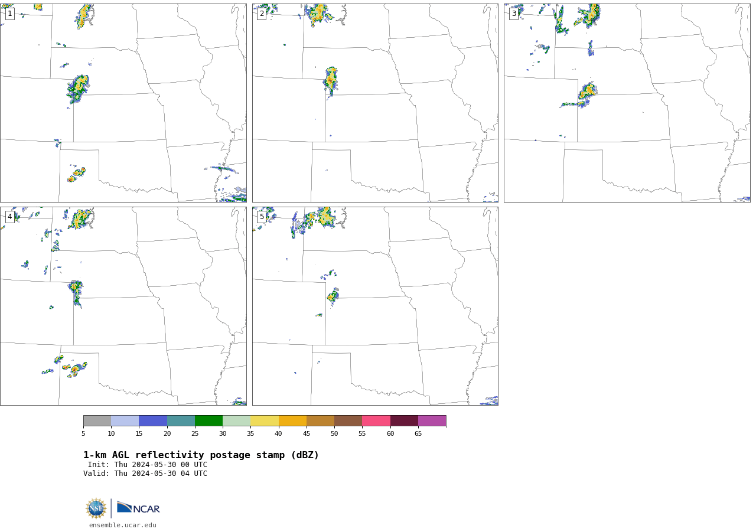
Task: Click the light blue 10-15 dBZ swatch
Action: [125, 420]
